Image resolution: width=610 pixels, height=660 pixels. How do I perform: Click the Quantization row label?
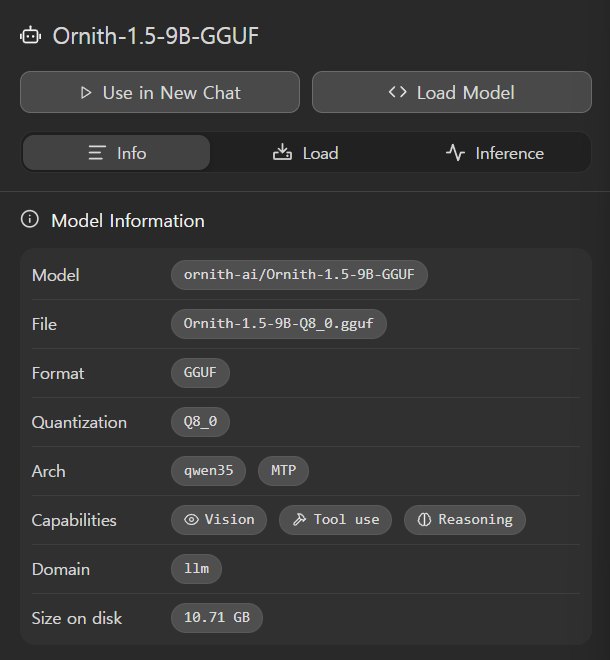[79, 422]
